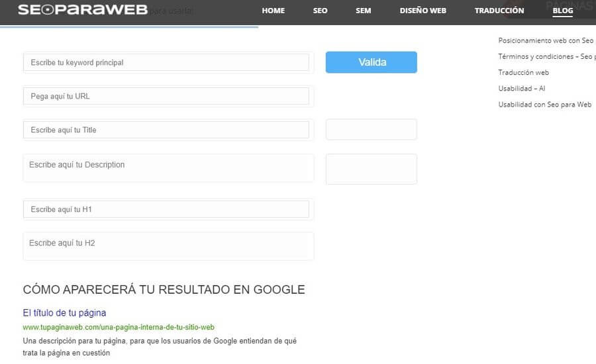Click the blue Valida button
Image resolution: width=596 pixels, height=364 pixels.
(x=372, y=62)
